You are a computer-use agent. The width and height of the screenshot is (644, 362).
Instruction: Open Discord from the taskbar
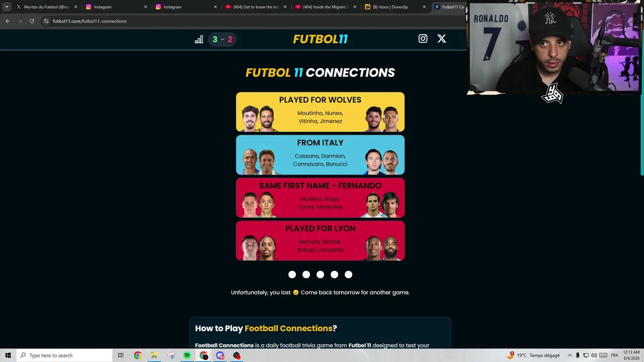(x=220, y=355)
